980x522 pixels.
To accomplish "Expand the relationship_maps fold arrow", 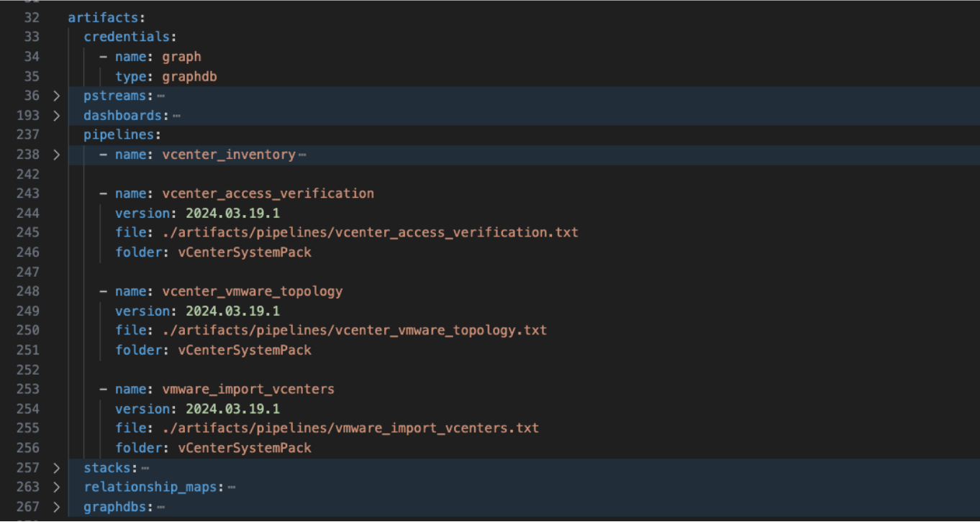I will tap(57, 487).
